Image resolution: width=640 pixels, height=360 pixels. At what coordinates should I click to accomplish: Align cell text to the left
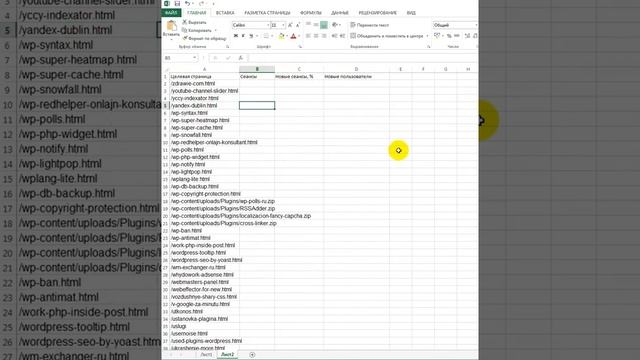click(308, 36)
